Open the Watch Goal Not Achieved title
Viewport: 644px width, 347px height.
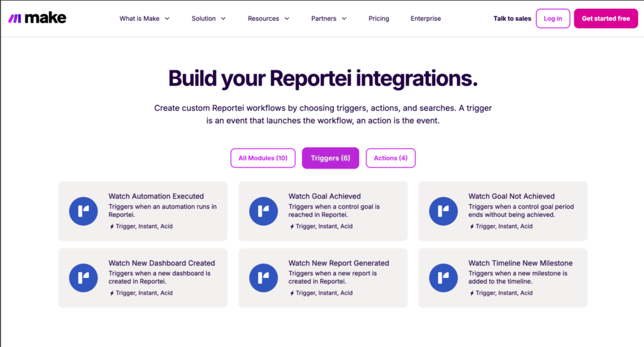pyautogui.click(x=511, y=196)
